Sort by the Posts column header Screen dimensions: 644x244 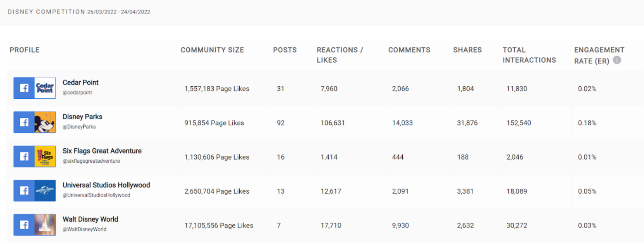click(x=285, y=50)
